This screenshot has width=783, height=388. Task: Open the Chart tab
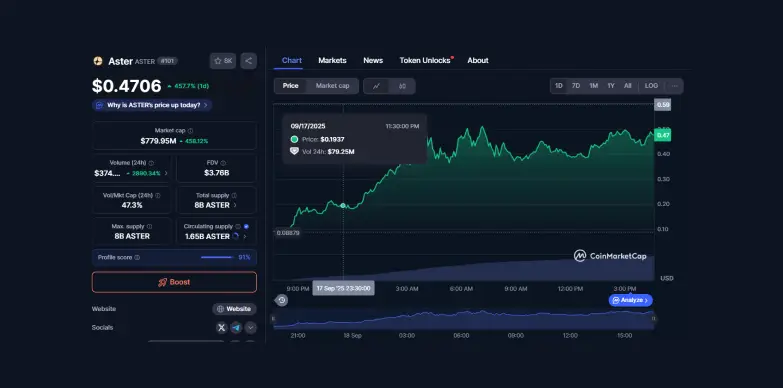(292, 60)
